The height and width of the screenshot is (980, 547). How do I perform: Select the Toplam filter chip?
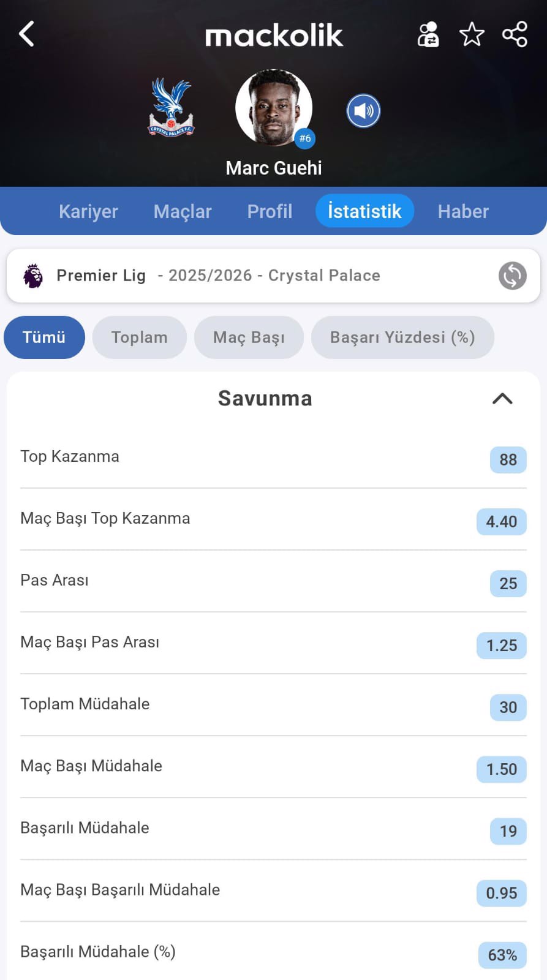pyautogui.click(x=140, y=337)
